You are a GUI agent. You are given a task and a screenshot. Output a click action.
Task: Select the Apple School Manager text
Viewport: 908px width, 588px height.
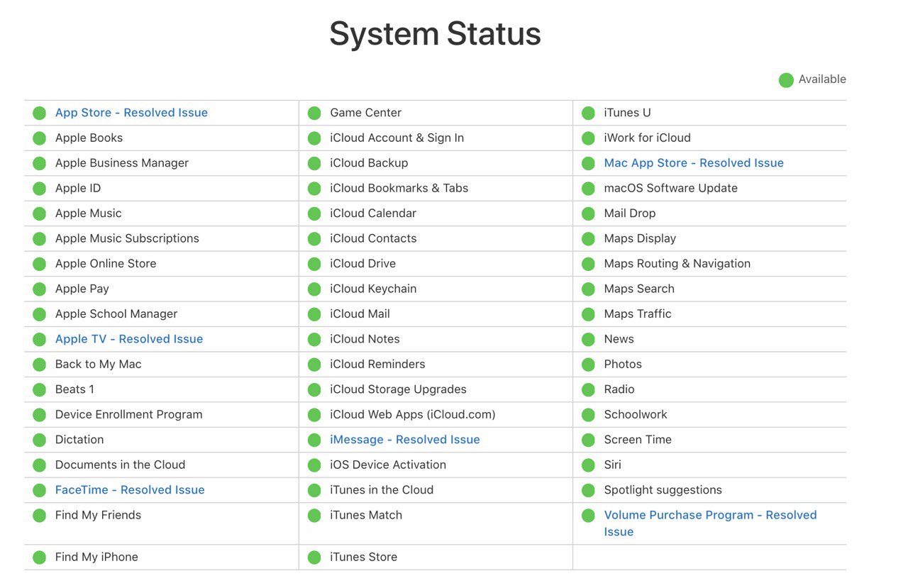click(x=116, y=314)
